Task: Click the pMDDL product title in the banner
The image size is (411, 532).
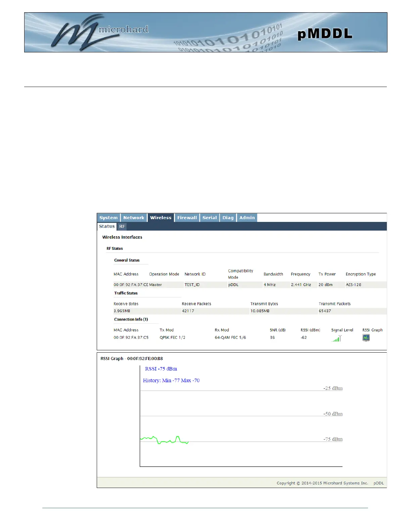Action: pyautogui.click(x=325, y=34)
